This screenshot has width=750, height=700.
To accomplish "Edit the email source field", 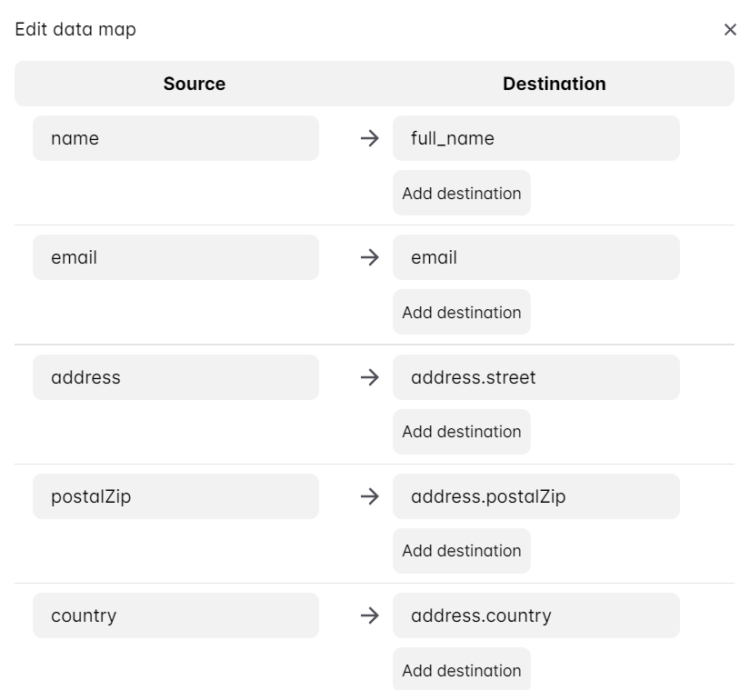I will tap(175, 257).
